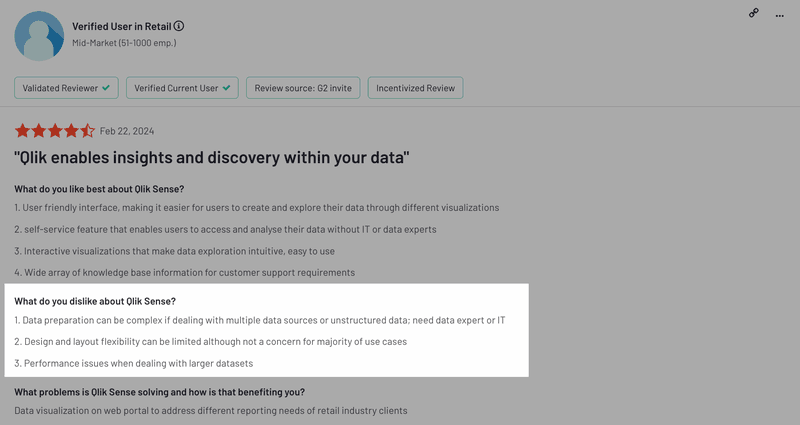Click the line starting "Data visualization on web portal"
This screenshot has height=425, width=800.
click(x=211, y=411)
